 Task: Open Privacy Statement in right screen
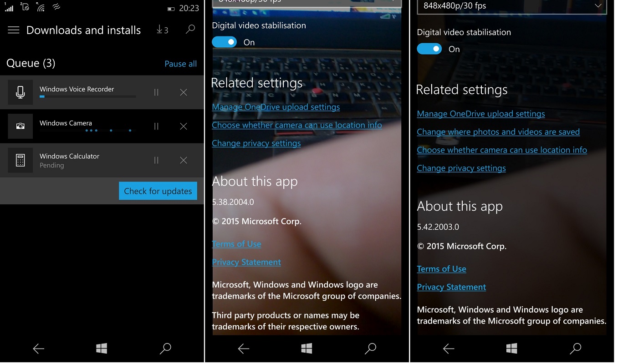(451, 287)
